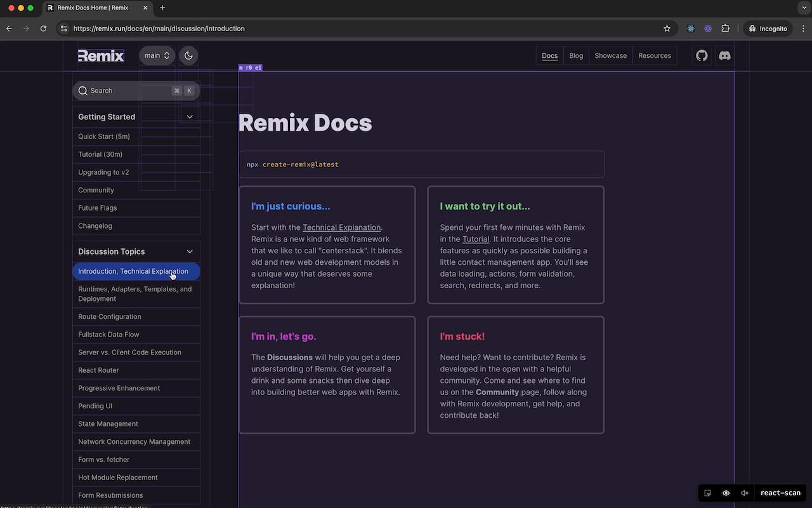
Task: Open the Remix Discord icon
Action: (x=724, y=55)
